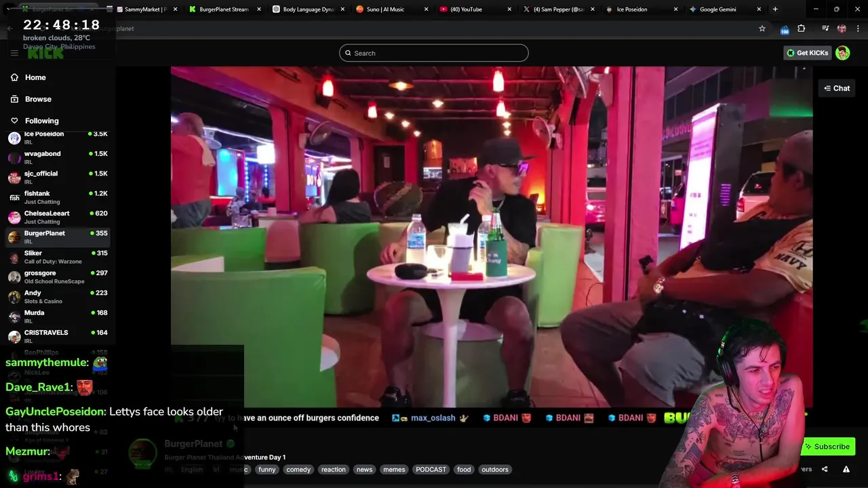This screenshot has height=488, width=868.
Task: Open the Kick user avatar menu
Action: (x=843, y=53)
